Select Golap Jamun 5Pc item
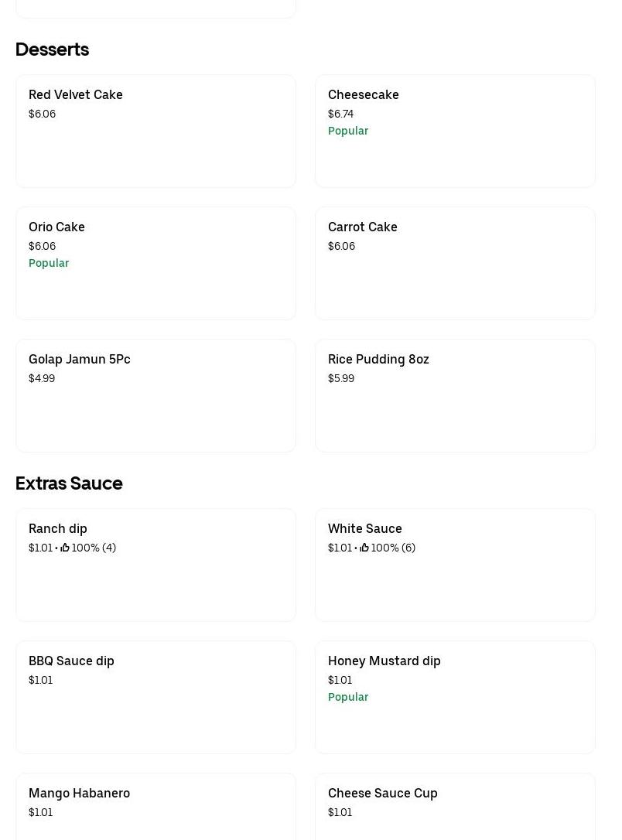Viewport: 622px width, 840px height. point(80,359)
